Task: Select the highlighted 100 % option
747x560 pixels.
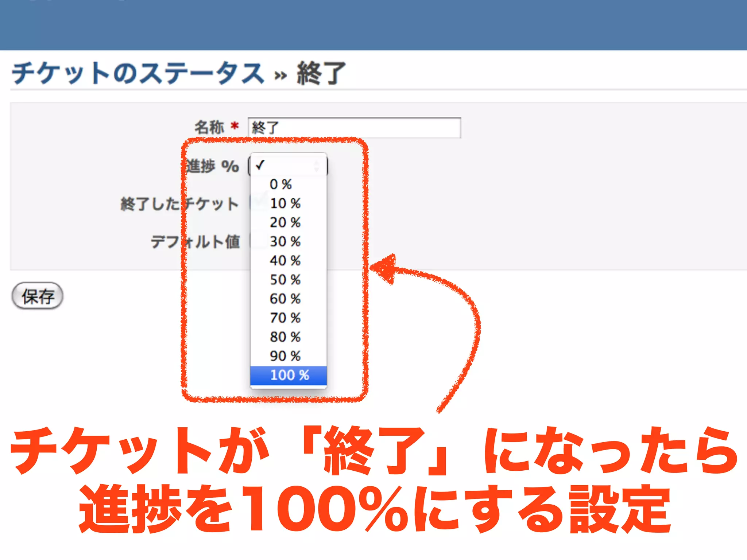Action: (288, 376)
